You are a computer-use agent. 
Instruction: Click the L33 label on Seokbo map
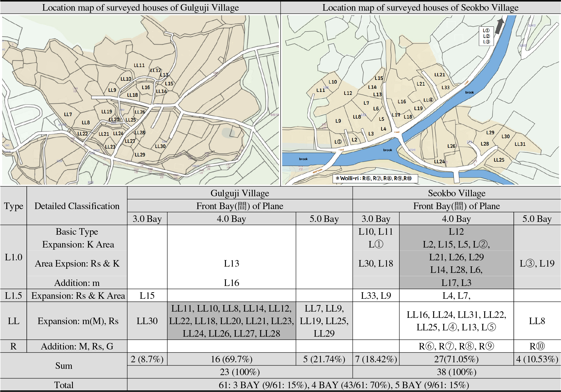(445, 88)
